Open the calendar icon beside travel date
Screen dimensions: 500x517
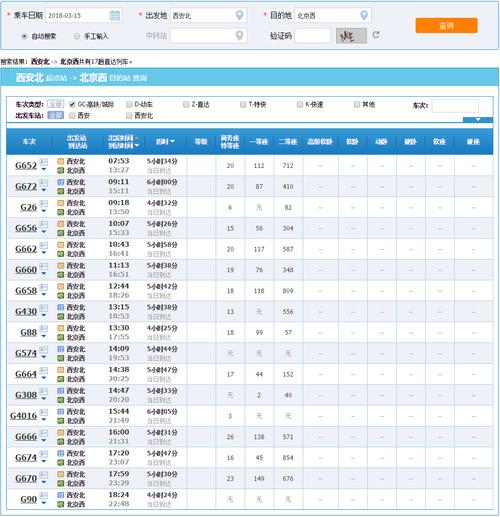click(x=115, y=15)
